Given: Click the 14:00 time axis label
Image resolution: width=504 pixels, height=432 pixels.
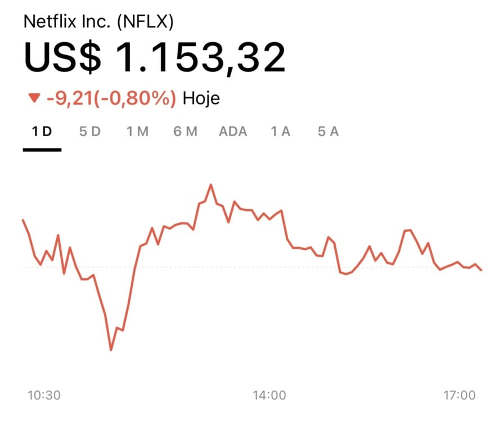Looking at the screenshot, I should (x=269, y=395).
